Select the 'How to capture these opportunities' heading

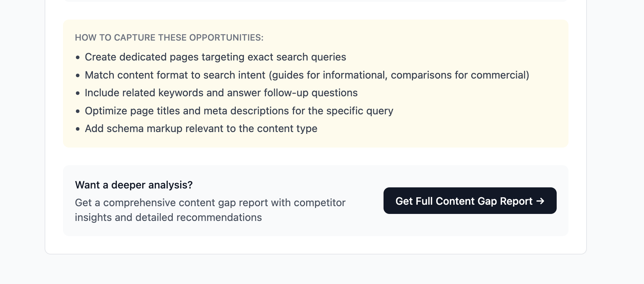[x=169, y=38]
